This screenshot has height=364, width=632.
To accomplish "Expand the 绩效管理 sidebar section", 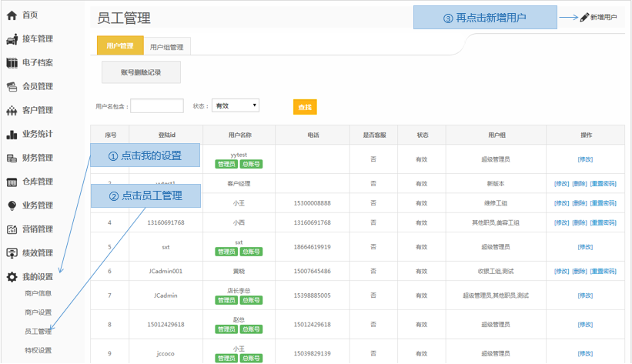I will tap(37, 253).
